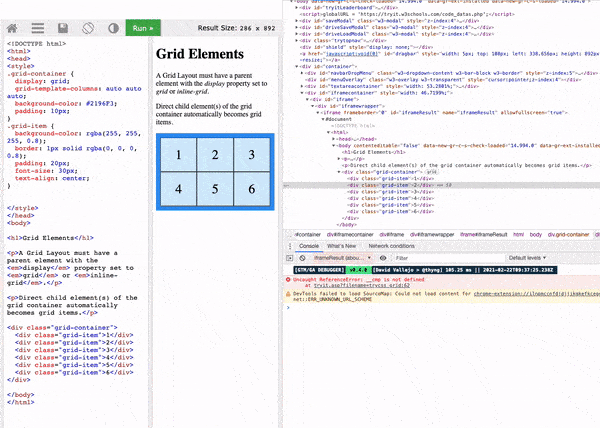
Task: Switch to the Console drawer tab
Action: pyautogui.click(x=309, y=246)
